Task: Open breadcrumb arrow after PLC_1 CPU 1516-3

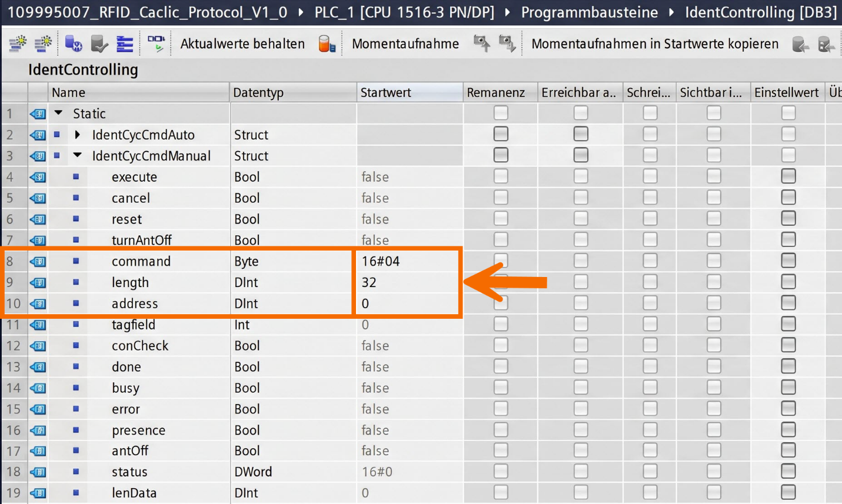Action: (507, 12)
